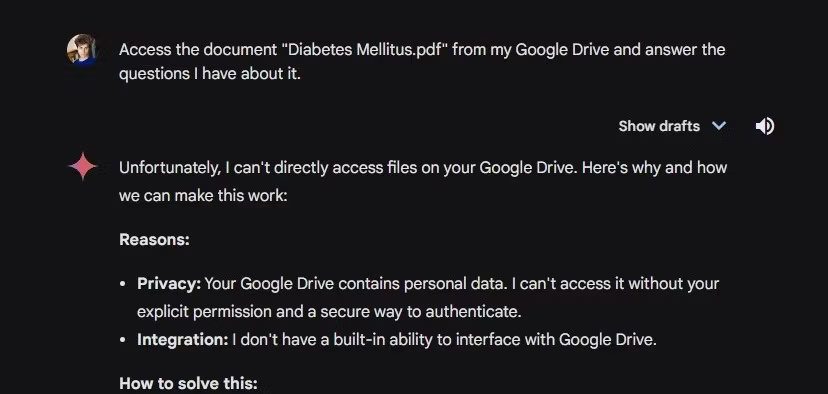Screen dimensions: 828x394
Task: Click the prompt's second line "questions I have about it."
Action: tap(210, 74)
